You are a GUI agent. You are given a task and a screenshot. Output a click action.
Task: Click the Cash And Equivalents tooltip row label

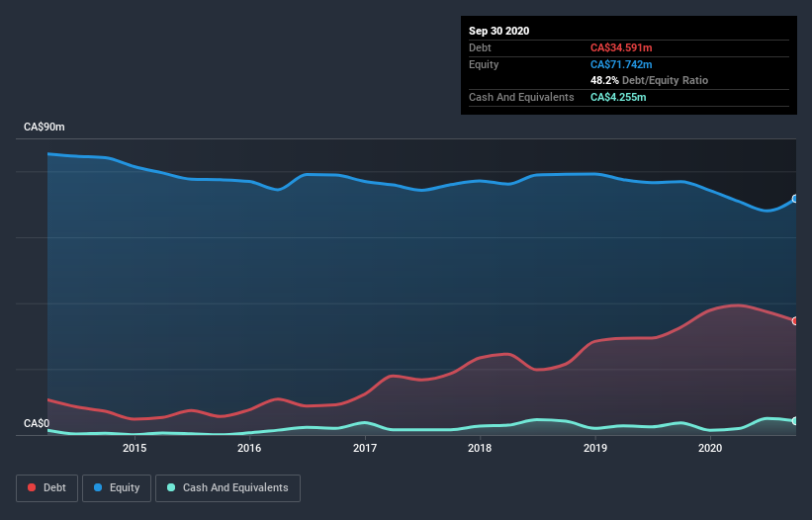(x=521, y=97)
